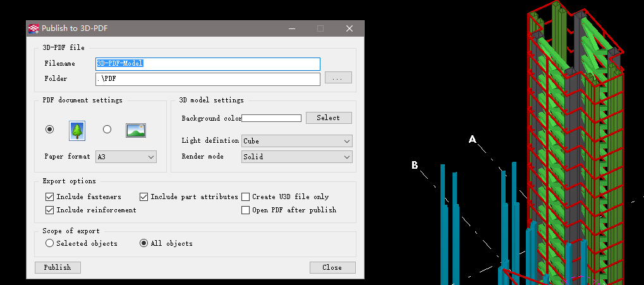The width and height of the screenshot is (644, 285).
Task: Click the white background color swatch
Action: (272, 118)
